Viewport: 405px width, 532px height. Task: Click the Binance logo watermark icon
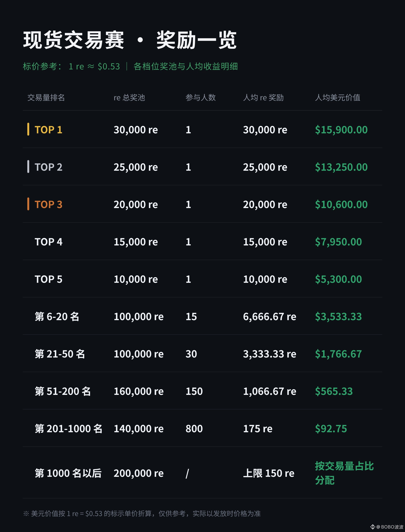373,527
